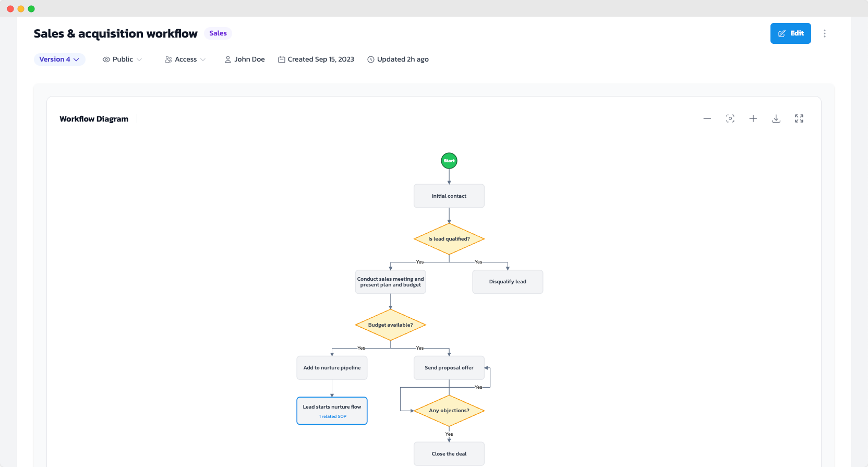Center the diagram with the focus icon
Viewport: 868px width, 467px height.
click(x=730, y=119)
